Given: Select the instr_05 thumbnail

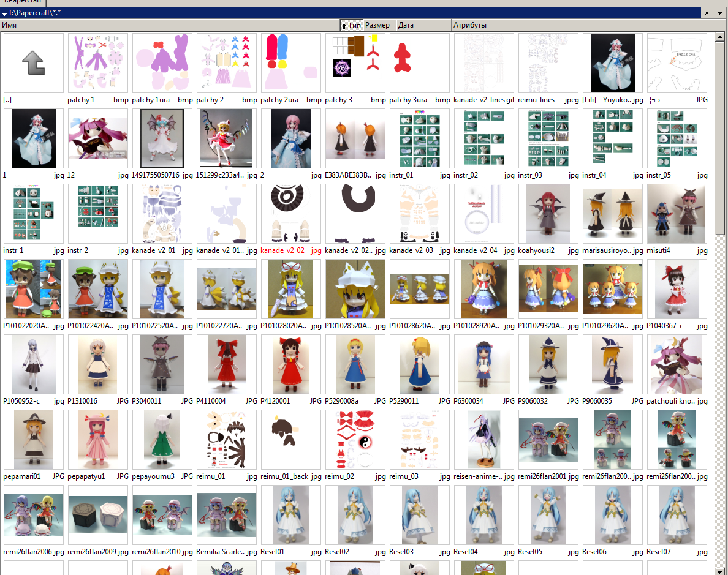Looking at the screenshot, I should [x=677, y=138].
